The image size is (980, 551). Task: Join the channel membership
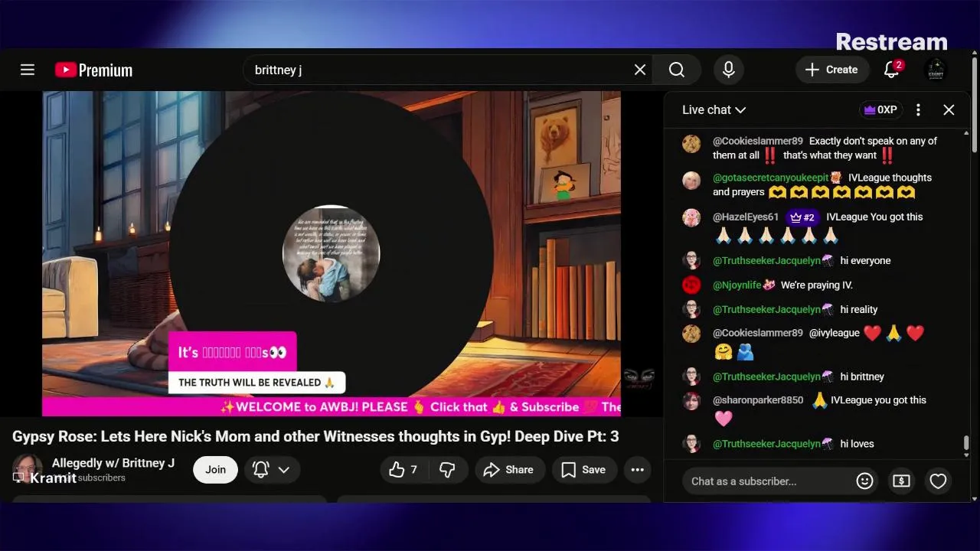[215, 470]
